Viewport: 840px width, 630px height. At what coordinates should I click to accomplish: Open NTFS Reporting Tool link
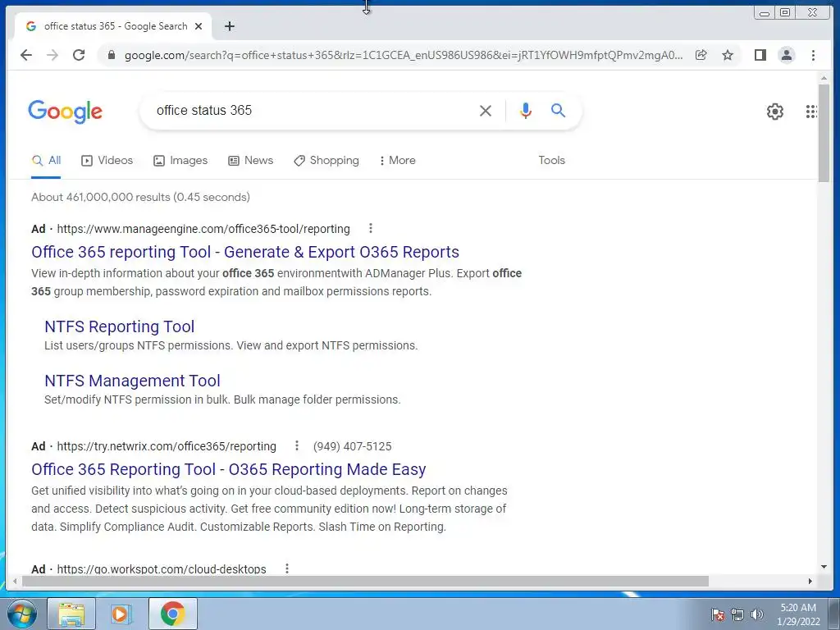pos(120,326)
